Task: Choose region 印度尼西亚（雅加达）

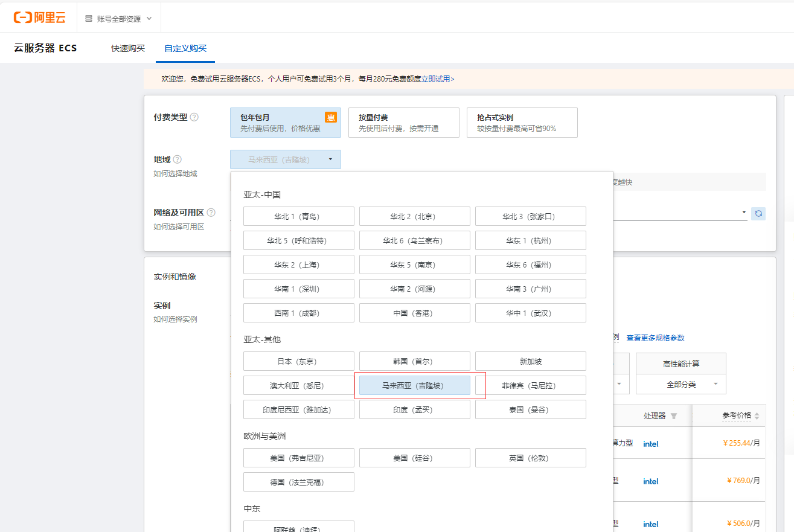Action: [299, 409]
